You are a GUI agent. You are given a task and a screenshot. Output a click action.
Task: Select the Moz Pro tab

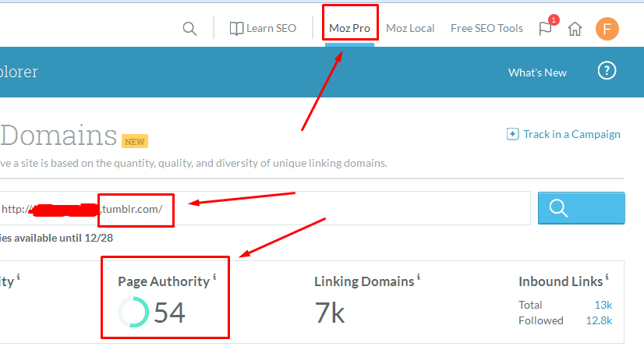click(349, 29)
